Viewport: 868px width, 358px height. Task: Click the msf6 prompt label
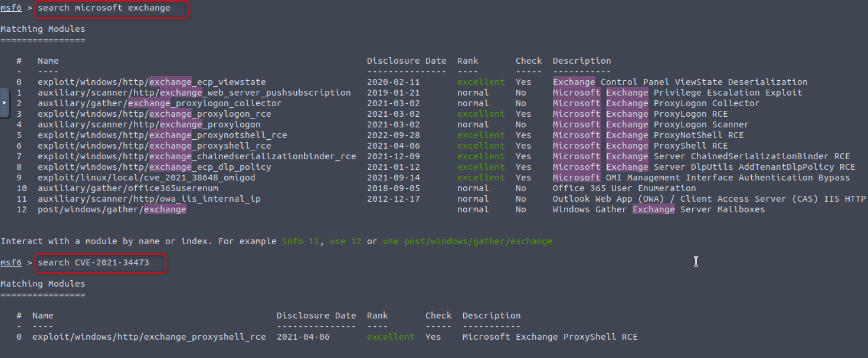click(11, 8)
